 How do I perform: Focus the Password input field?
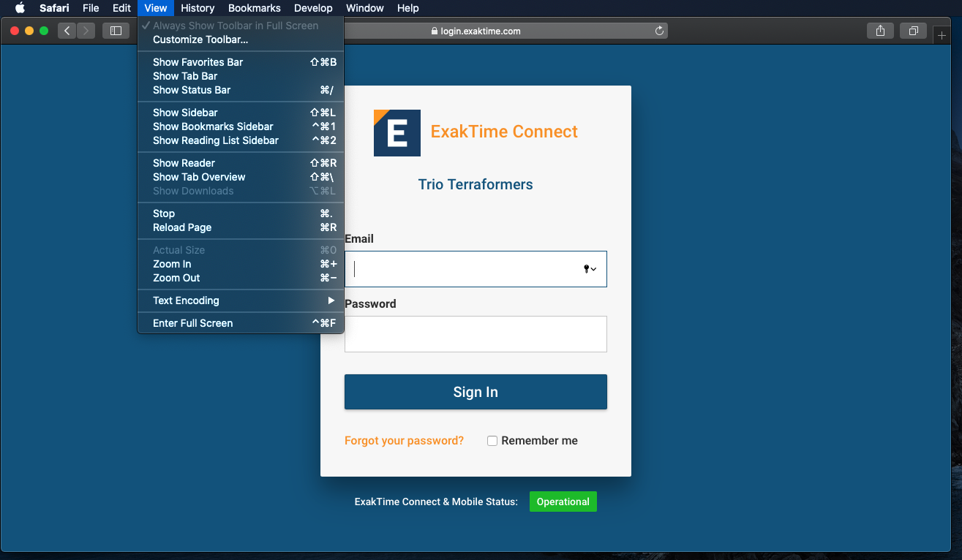point(476,334)
